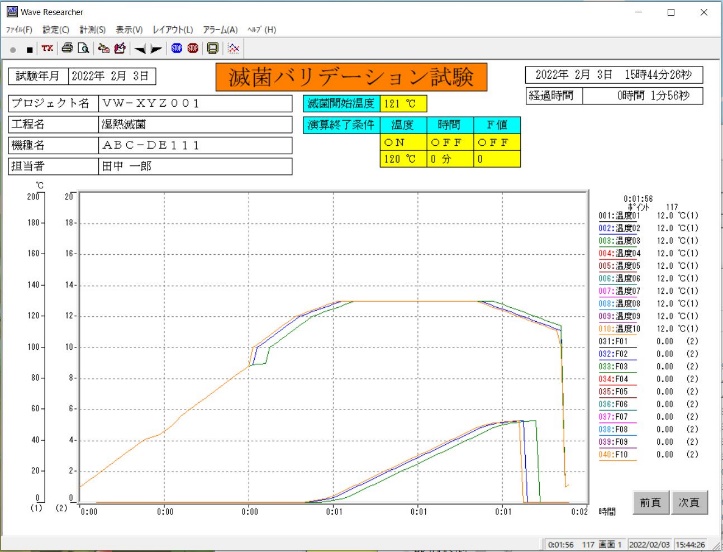The width and height of the screenshot is (723, 552).
Task: Select legend entry 004:温度04
Action: [x=619, y=253]
